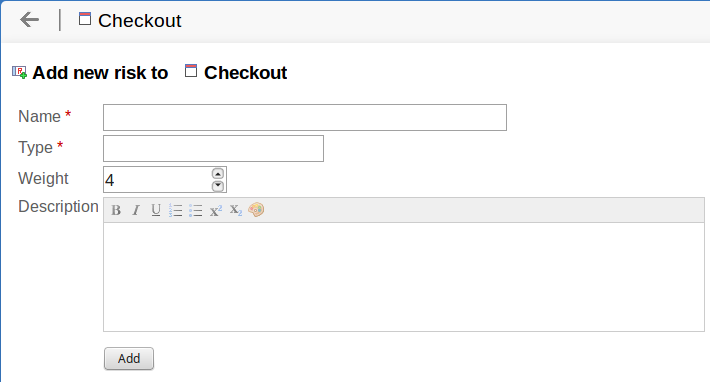Screen dimensions: 710x382
Task: Toggle bold formatting in description editor
Action: (116, 210)
